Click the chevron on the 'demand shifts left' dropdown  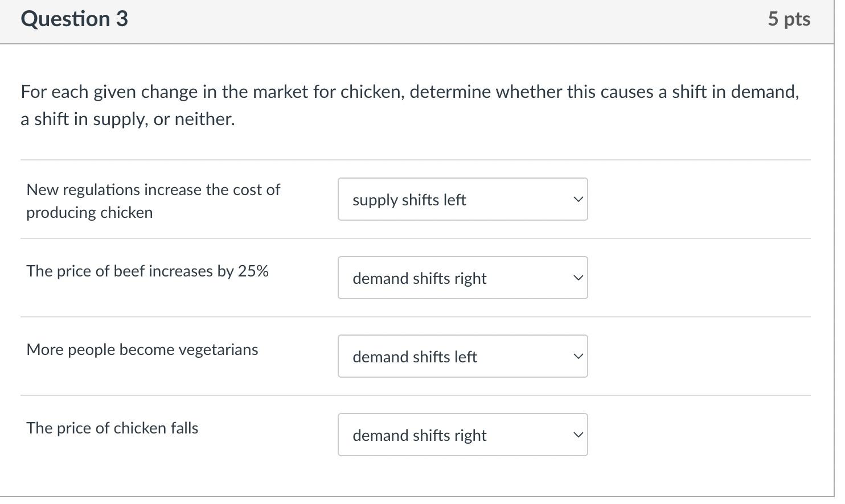tap(577, 356)
